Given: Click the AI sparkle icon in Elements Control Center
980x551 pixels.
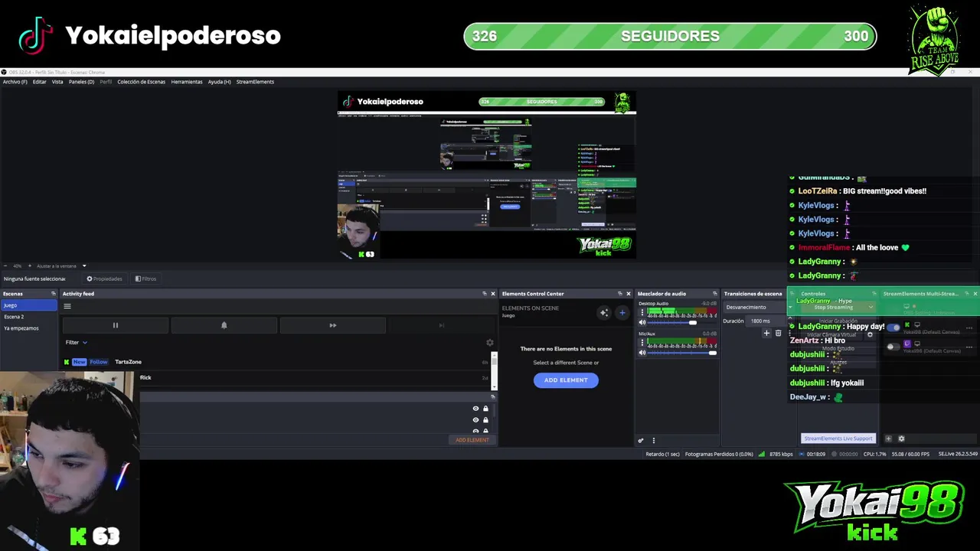Looking at the screenshot, I should [604, 312].
